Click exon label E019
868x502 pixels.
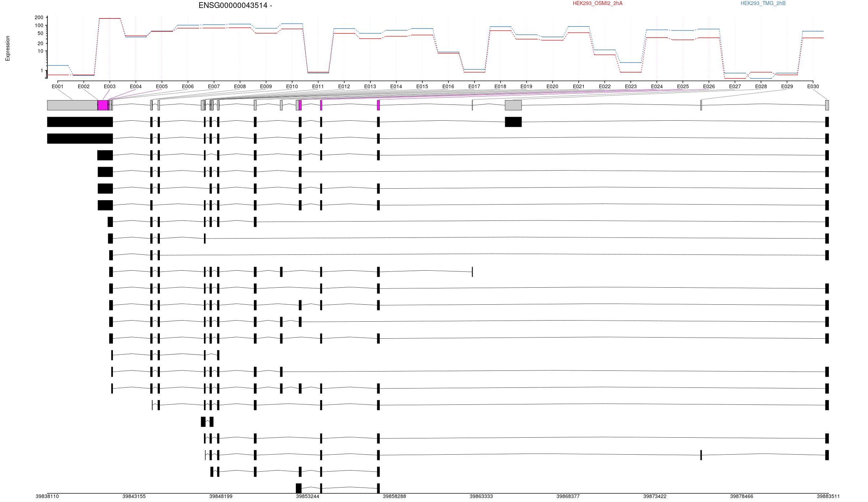(x=526, y=87)
